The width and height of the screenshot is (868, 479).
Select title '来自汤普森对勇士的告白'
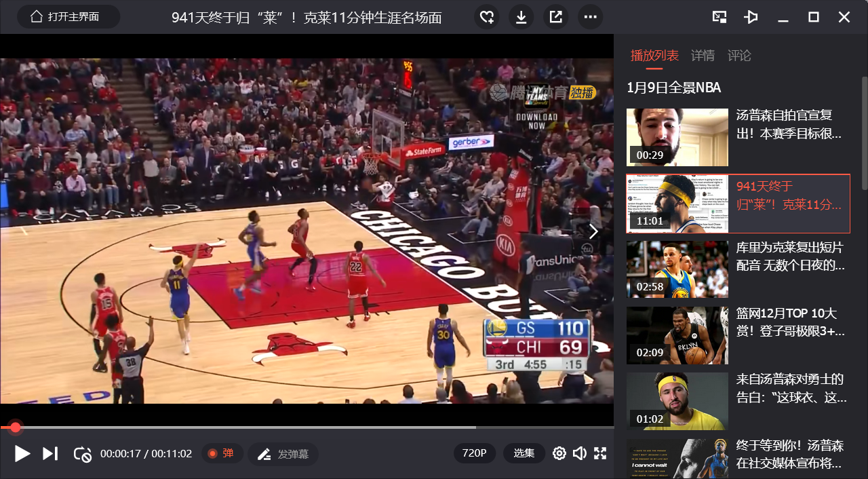coord(791,388)
